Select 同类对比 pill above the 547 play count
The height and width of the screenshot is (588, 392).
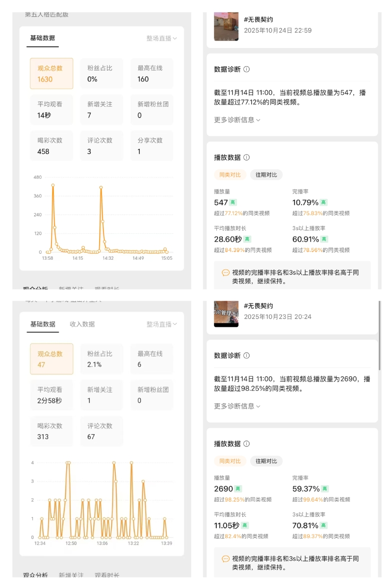coord(230,175)
